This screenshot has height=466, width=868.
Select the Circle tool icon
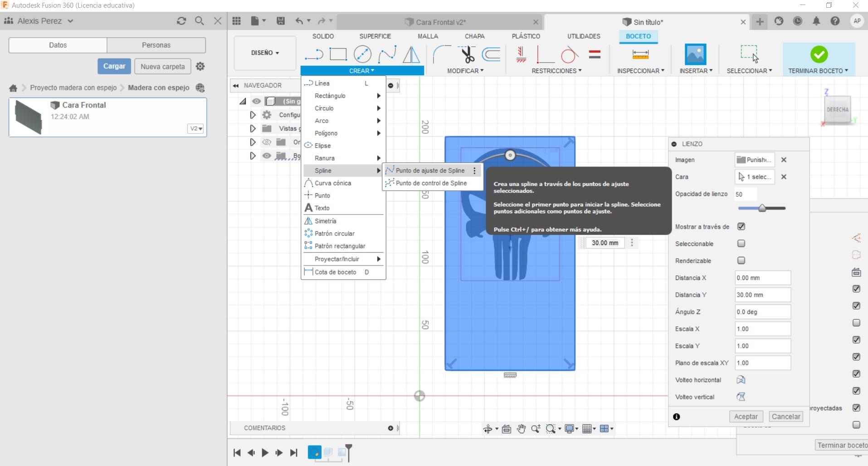point(362,54)
